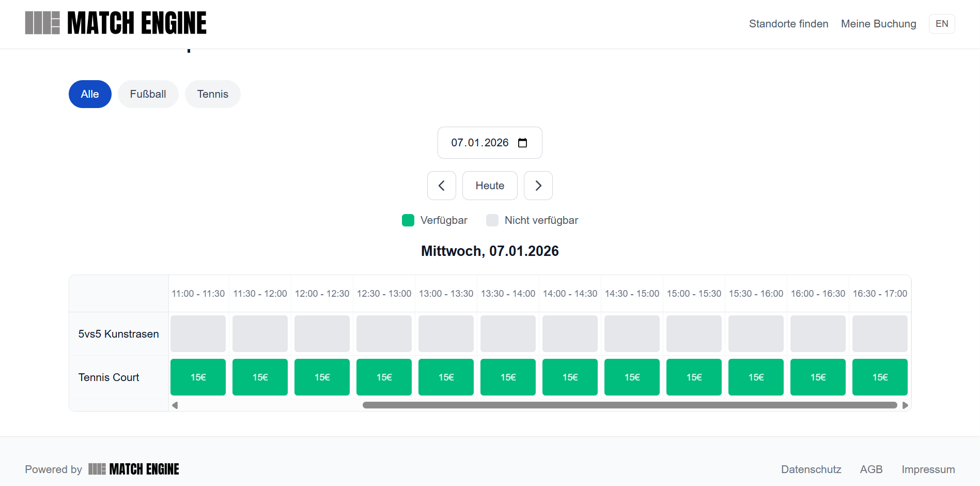The width and height of the screenshot is (980, 486).
Task: Click the Match Engine logo in the header
Action: point(115,23)
